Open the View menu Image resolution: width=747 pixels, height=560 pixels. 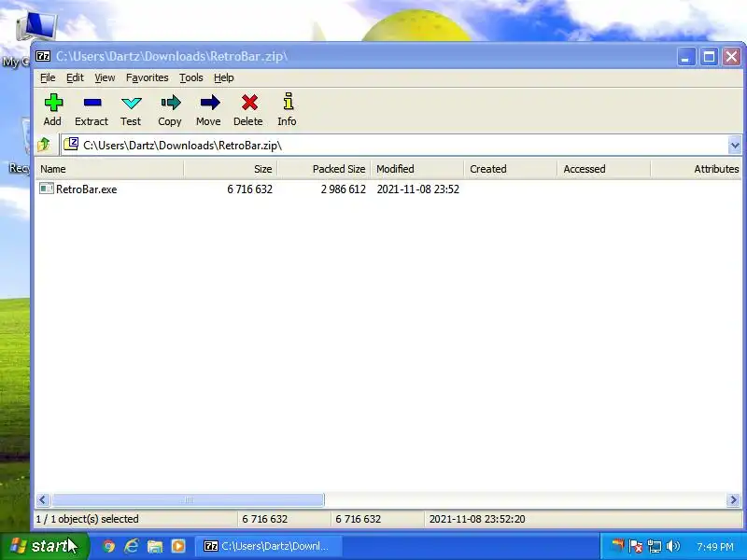click(x=105, y=77)
